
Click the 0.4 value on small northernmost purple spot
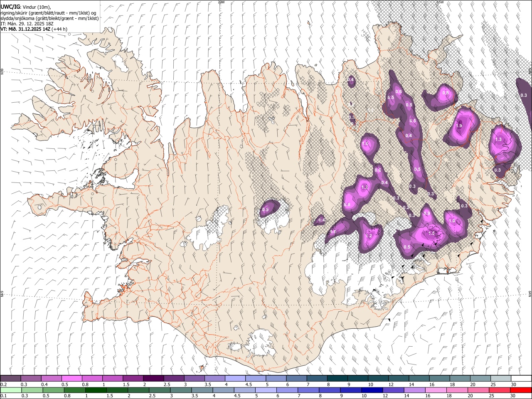(350, 79)
